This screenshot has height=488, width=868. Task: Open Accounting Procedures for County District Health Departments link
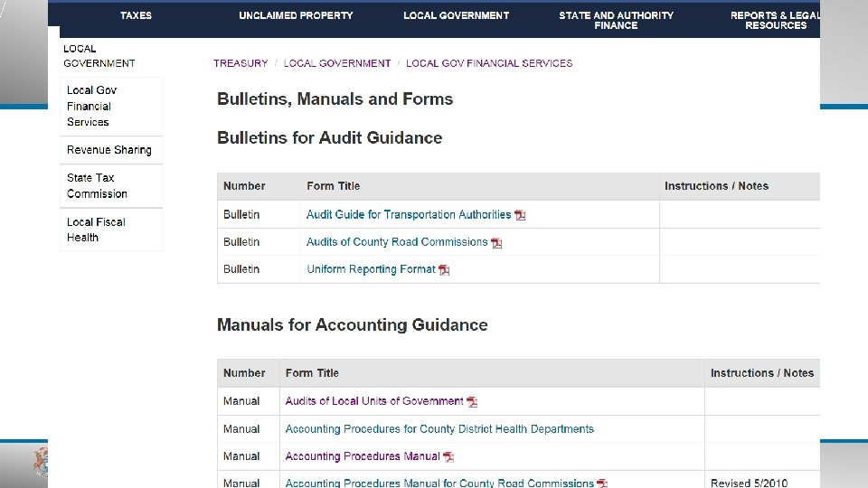(x=439, y=429)
